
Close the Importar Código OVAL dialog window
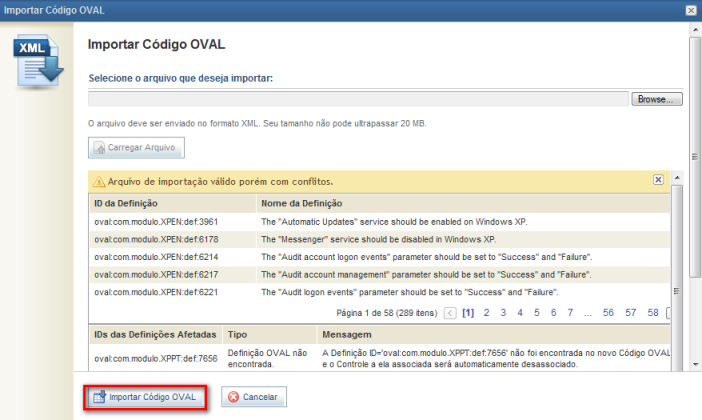[691, 10]
